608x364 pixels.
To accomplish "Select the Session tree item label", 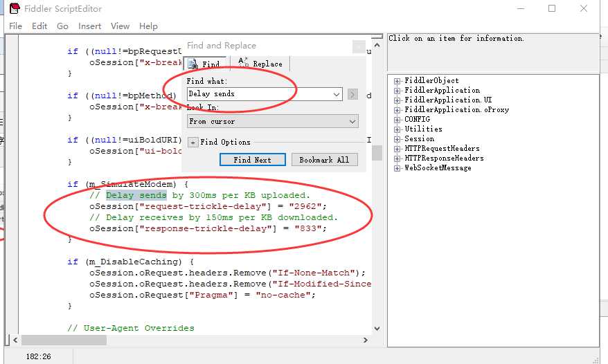I will (419, 139).
